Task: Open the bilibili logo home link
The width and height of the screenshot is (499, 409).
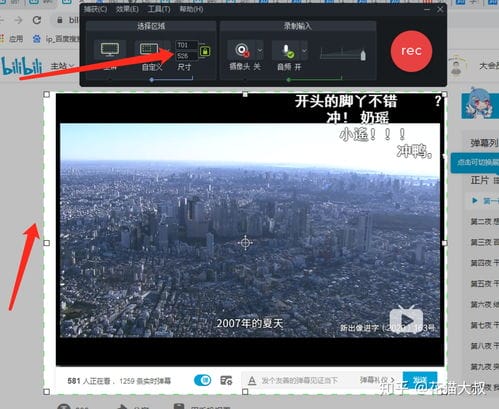Action: click(x=22, y=66)
